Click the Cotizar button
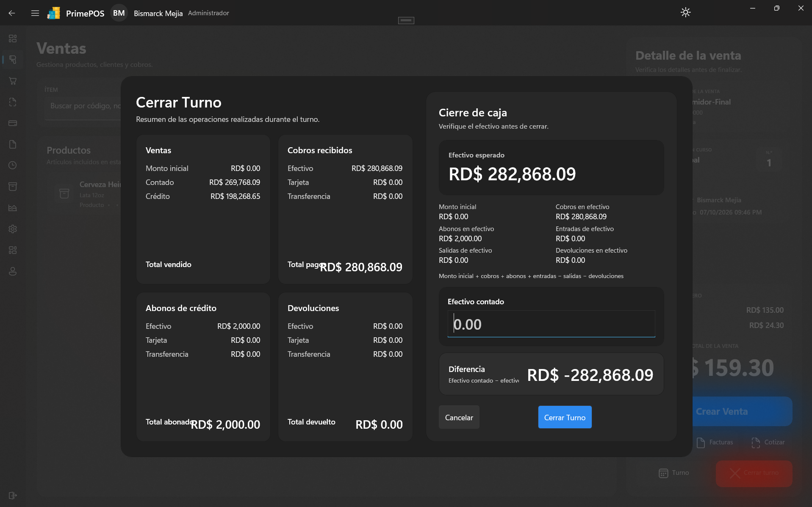This screenshot has width=812, height=507. pyautogui.click(x=768, y=442)
